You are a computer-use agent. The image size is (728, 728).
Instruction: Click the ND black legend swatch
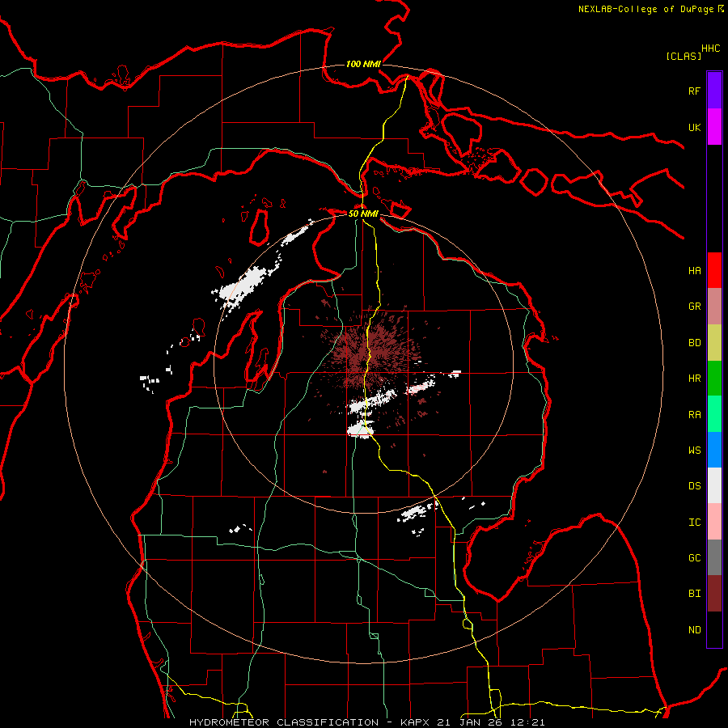click(714, 629)
